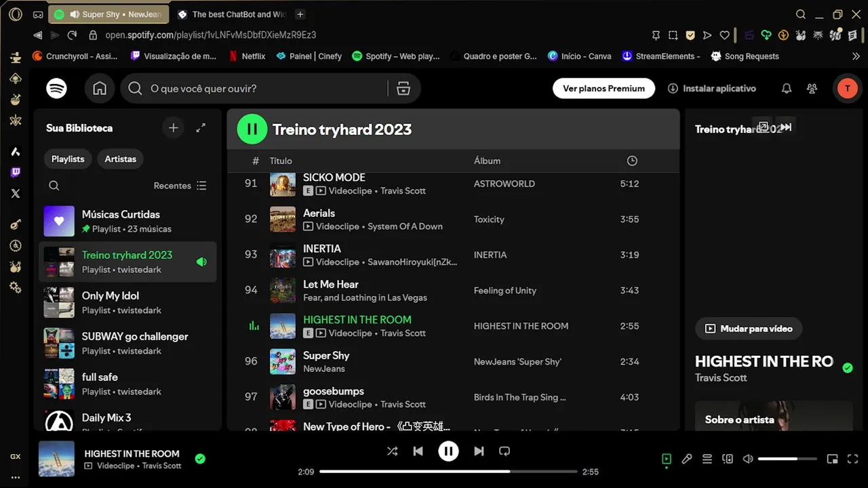
Task: Select Let Me Hear track
Action: tap(452, 290)
